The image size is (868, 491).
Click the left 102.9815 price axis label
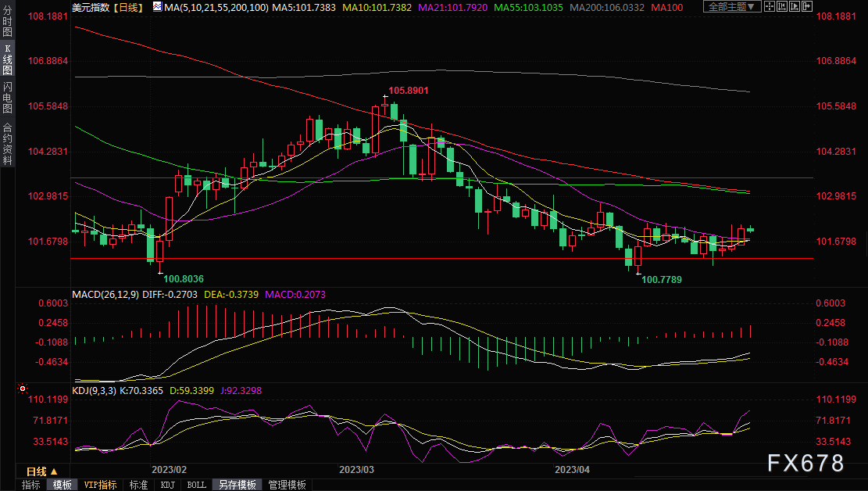[x=48, y=195]
